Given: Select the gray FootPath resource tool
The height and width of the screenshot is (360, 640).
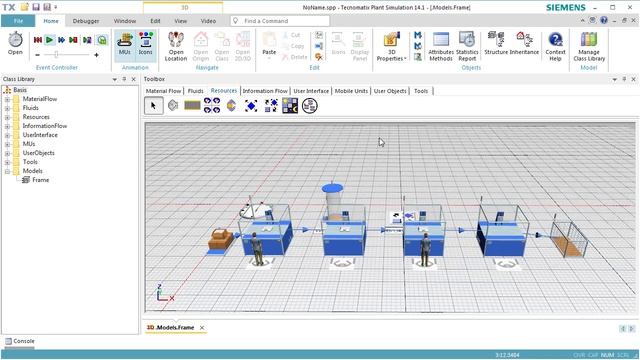Looking at the screenshot, I should click(x=192, y=106).
